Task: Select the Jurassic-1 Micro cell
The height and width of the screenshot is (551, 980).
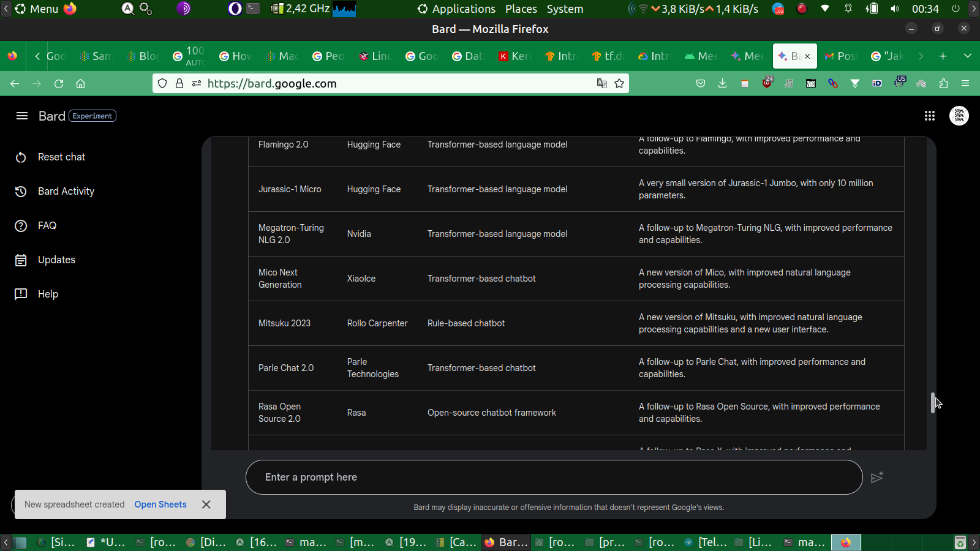Action: (290, 189)
